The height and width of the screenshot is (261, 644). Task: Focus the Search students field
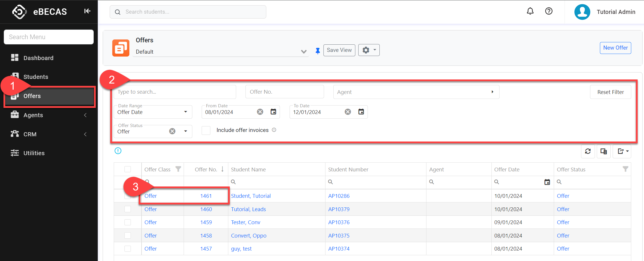point(188,12)
